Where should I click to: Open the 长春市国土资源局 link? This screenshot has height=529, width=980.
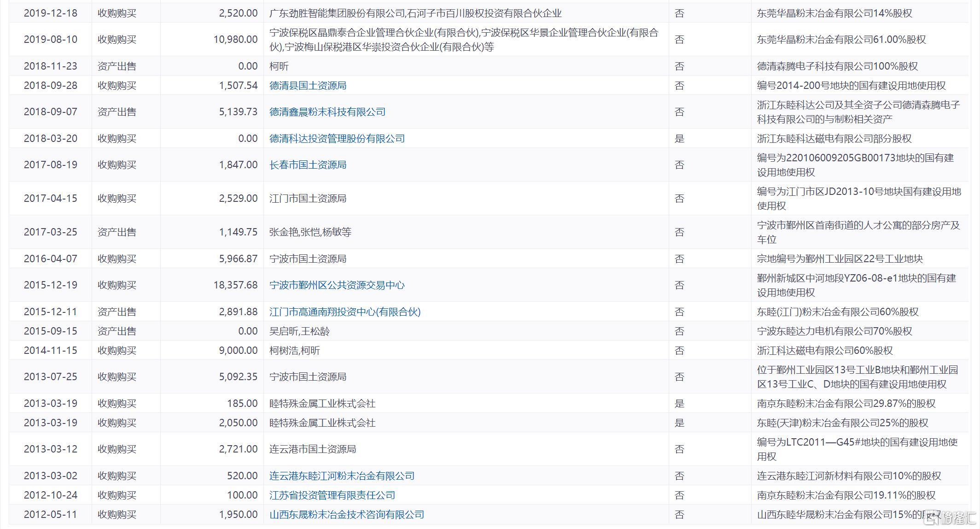tap(308, 165)
